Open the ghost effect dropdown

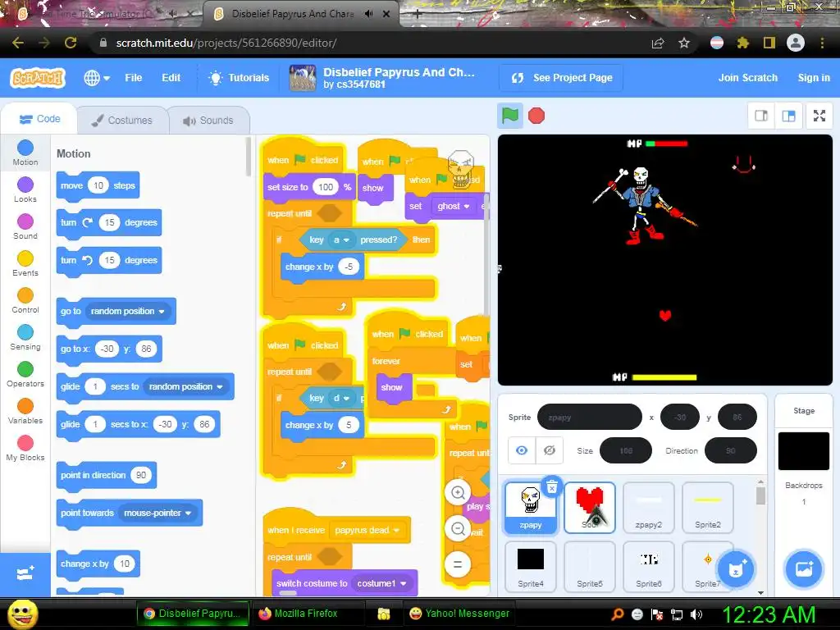453,206
